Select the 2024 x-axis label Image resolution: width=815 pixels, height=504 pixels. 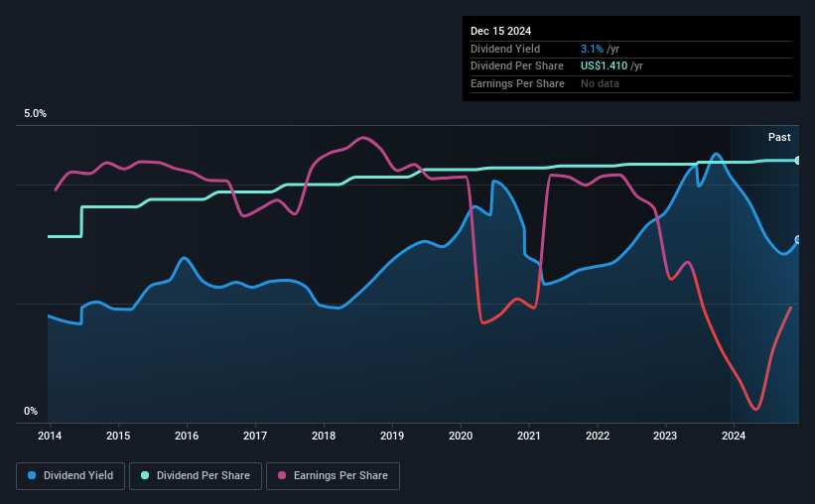[x=734, y=436]
